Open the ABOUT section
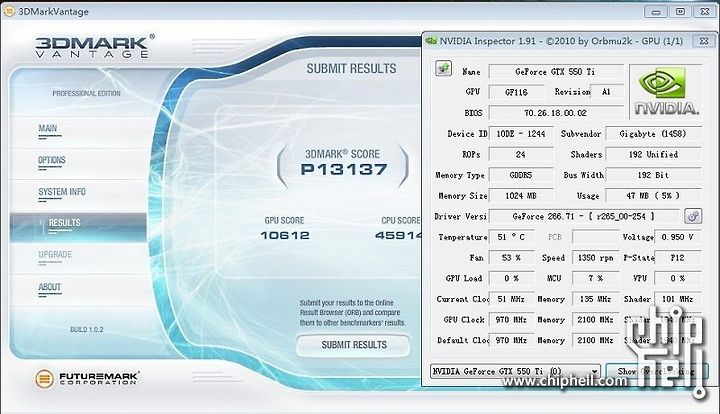This screenshot has width=720, height=414. point(50,287)
